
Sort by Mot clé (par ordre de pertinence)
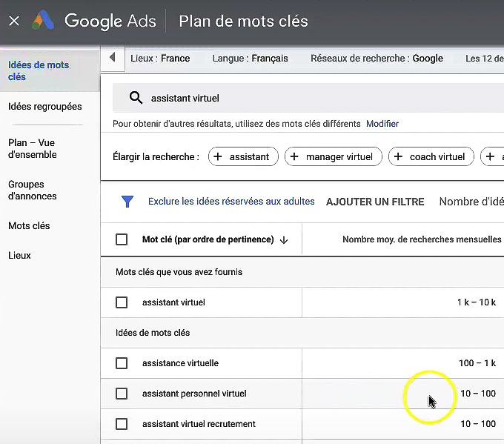(x=208, y=239)
